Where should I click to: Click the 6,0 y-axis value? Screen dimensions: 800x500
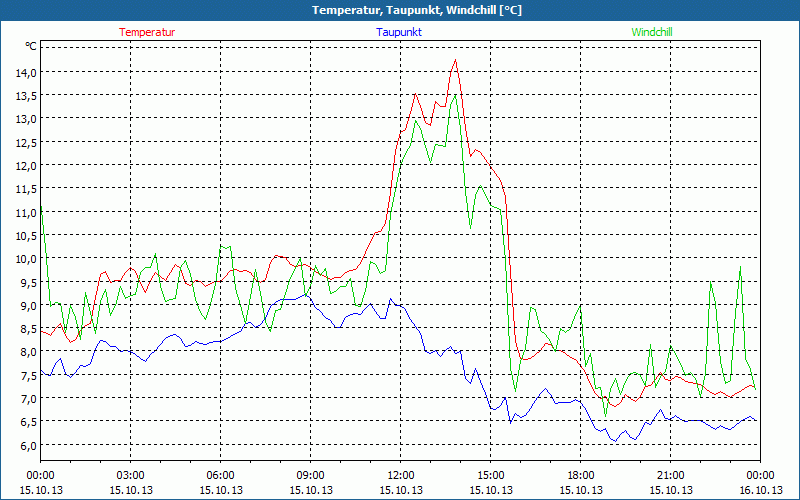click(29, 445)
